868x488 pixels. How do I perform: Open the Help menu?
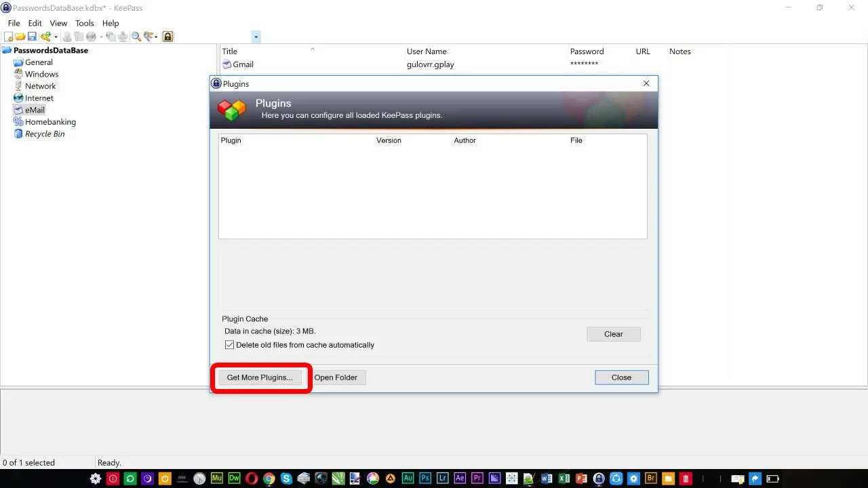click(111, 23)
